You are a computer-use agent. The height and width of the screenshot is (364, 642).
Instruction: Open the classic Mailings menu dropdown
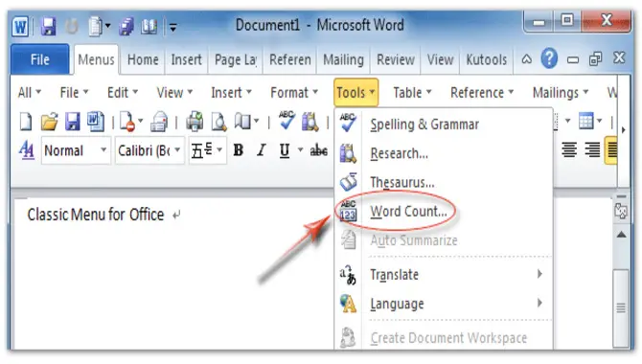pos(561,93)
